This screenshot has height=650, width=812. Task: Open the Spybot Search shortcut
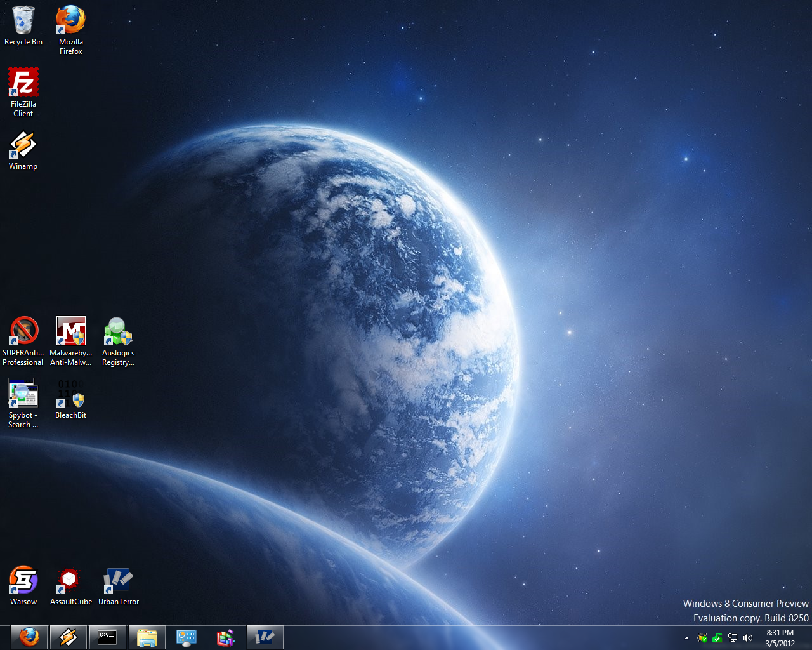(x=23, y=394)
